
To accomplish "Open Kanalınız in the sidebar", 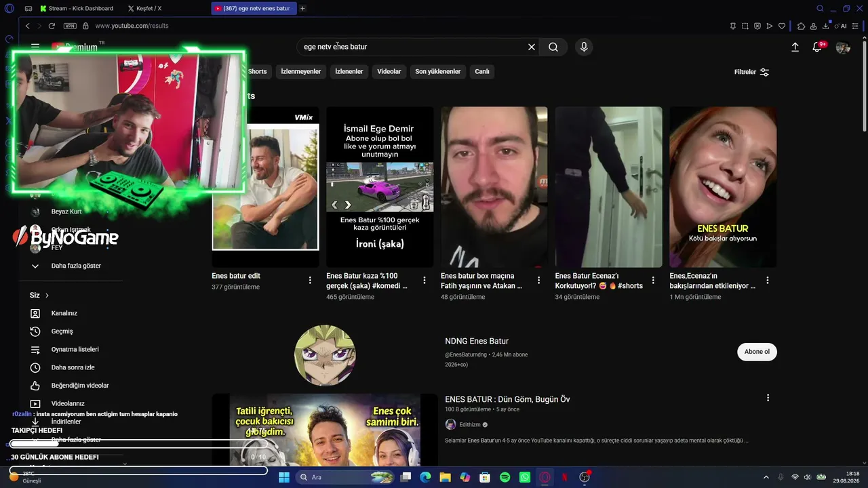I will [64, 313].
